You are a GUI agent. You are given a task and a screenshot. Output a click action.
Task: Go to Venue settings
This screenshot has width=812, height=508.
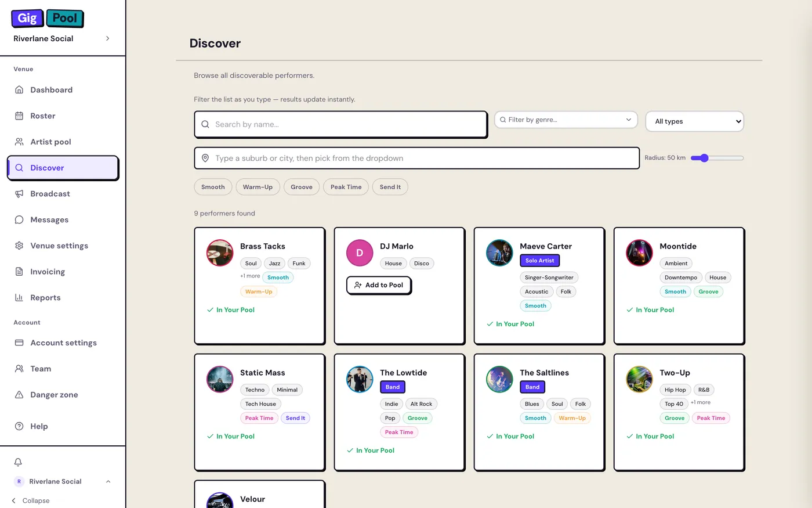pyautogui.click(x=63, y=246)
